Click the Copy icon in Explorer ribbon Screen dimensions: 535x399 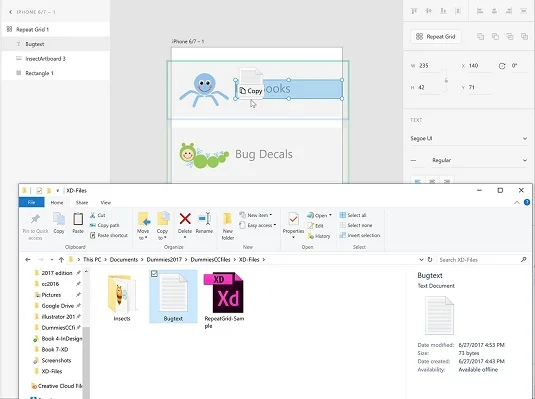click(x=59, y=218)
